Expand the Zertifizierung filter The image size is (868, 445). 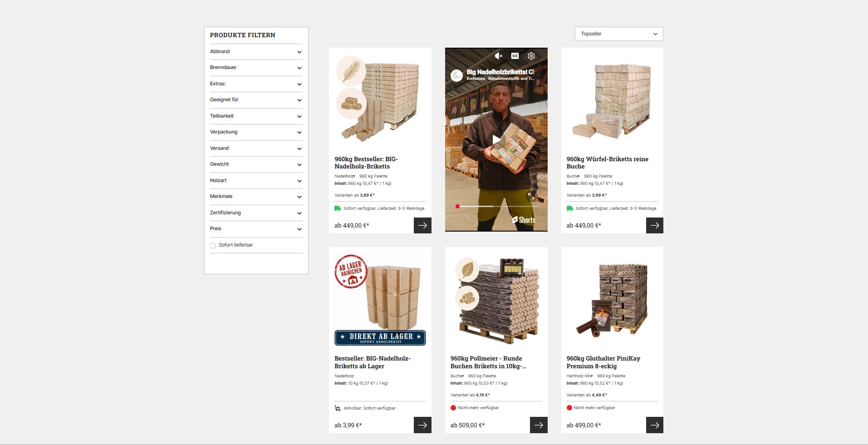click(x=256, y=213)
